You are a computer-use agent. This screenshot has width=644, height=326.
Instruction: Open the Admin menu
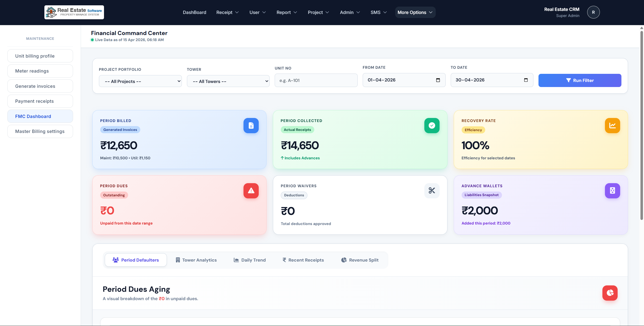[x=350, y=12]
